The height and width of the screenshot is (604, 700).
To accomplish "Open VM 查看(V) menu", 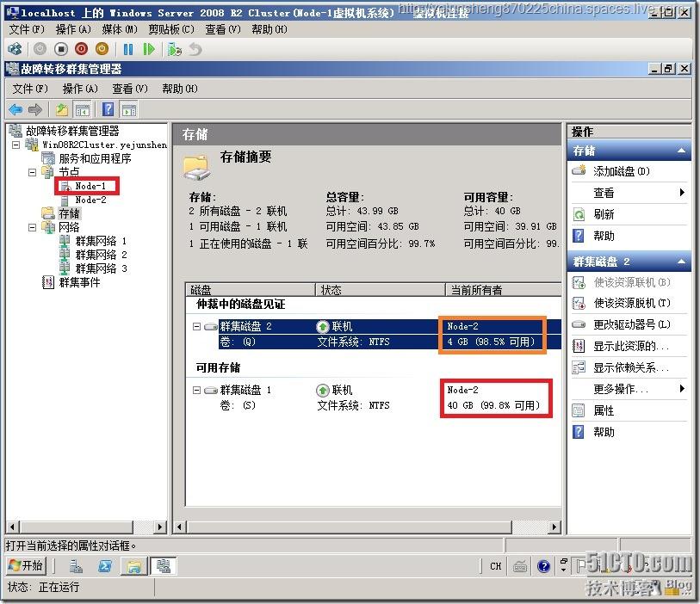I will click(223, 29).
